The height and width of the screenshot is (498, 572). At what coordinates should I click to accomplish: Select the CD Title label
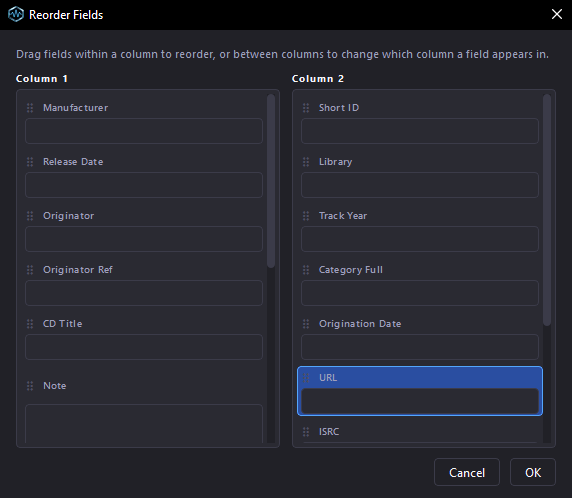(x=62, y=324)
